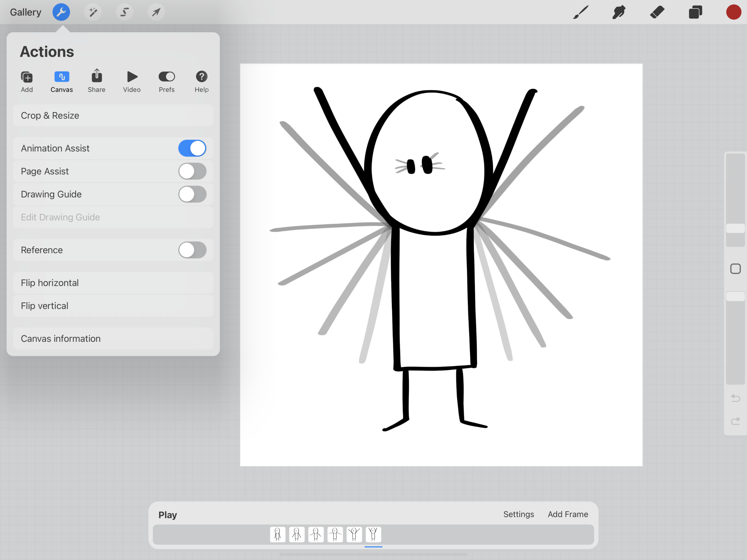Open the Prefs tab in Actions
Viewport: 747px width, 560px height.
pos(166,81)
